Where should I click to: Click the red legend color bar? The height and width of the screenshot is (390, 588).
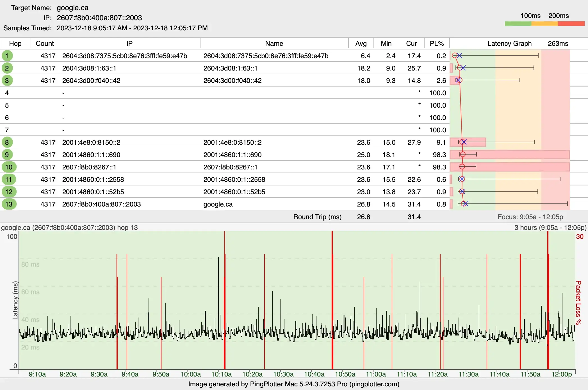[x=571, y=24]
